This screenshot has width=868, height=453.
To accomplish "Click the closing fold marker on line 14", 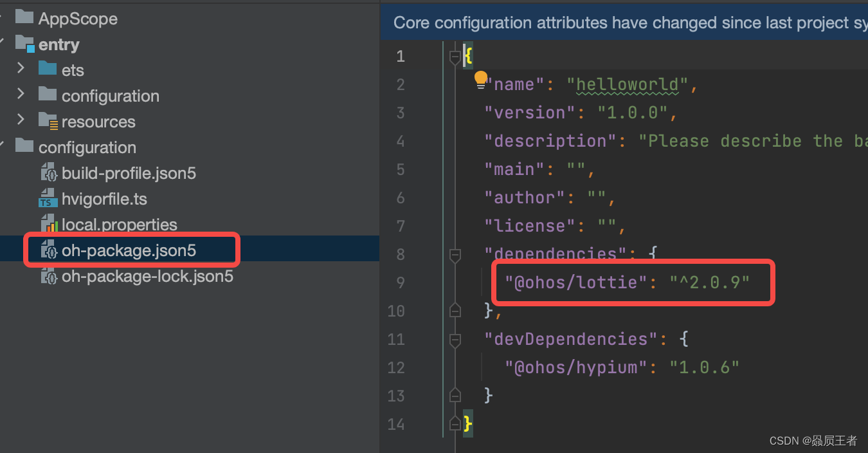I will click(x=455, y=423).
